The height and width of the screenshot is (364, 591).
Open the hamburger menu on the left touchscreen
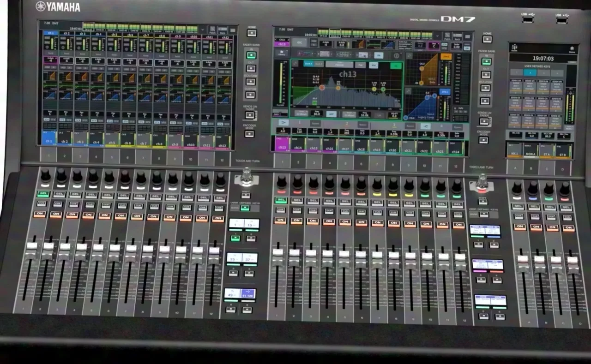(233, 30)
